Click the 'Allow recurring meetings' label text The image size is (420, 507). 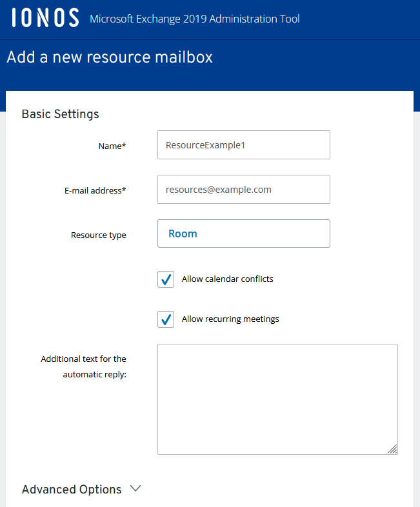pos(230,319)
